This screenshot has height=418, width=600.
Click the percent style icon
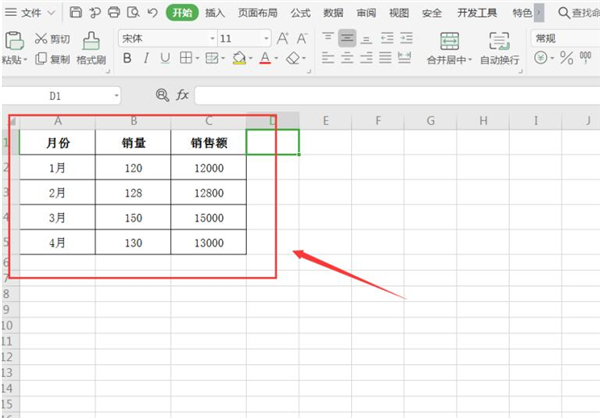(x=567, y=59)
